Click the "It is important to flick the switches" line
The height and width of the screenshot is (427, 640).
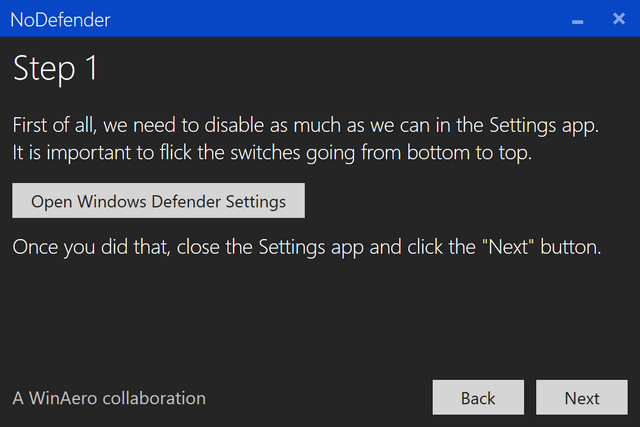click(x=272, y=153)
